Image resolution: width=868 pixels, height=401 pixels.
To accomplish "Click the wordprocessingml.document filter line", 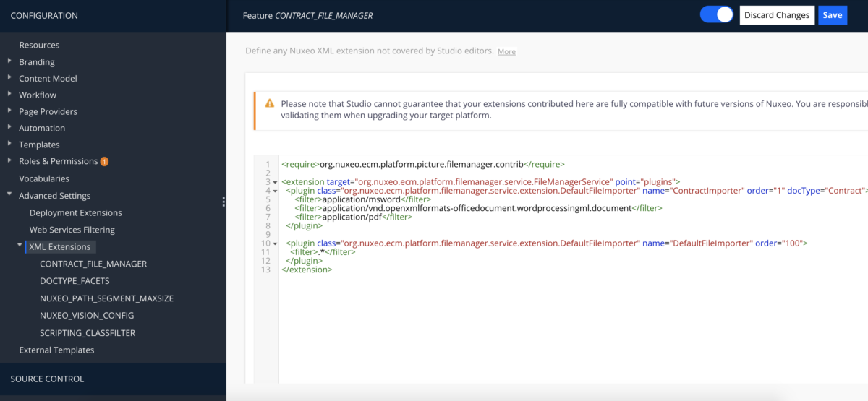I will (478, 208).
